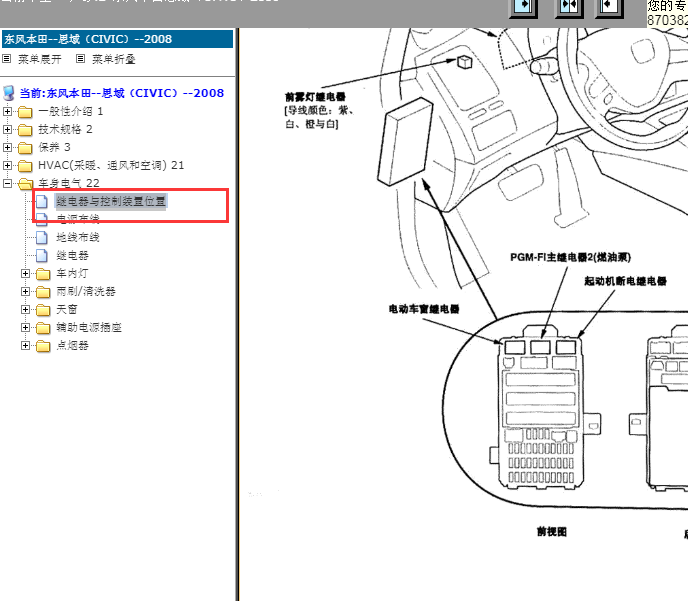Click the document icon of 继电器与控制装置位置
Image resolution: width=688 pixels, height=601 pixels.
click(x=42, y=201)
